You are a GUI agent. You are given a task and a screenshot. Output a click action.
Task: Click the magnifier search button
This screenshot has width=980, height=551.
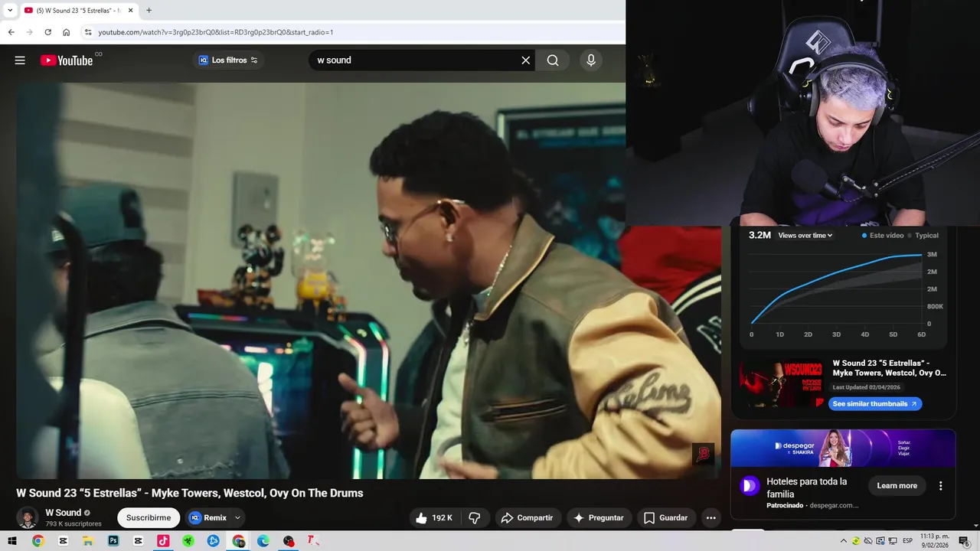tap(553, 60)
